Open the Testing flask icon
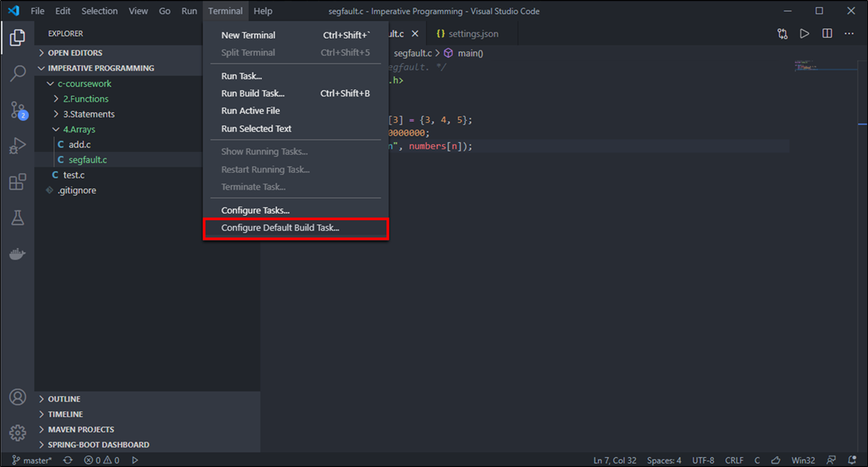Image resolution: width=868 pixels, height=467 pixels. coord(17,218)
